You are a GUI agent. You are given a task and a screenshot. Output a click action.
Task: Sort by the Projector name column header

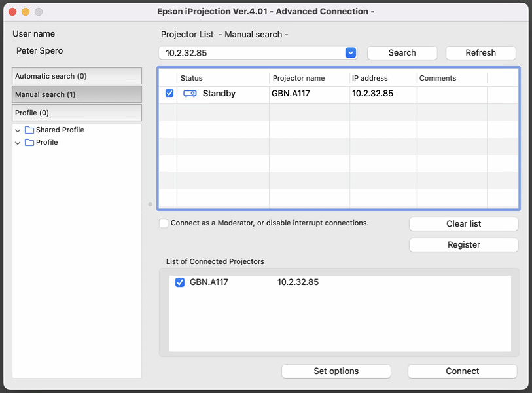point(309,78)
